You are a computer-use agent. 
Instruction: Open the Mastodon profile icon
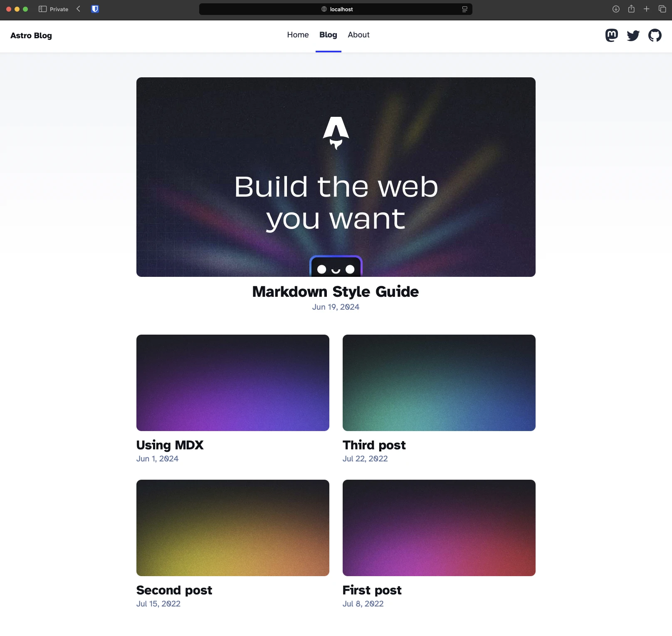611,35
